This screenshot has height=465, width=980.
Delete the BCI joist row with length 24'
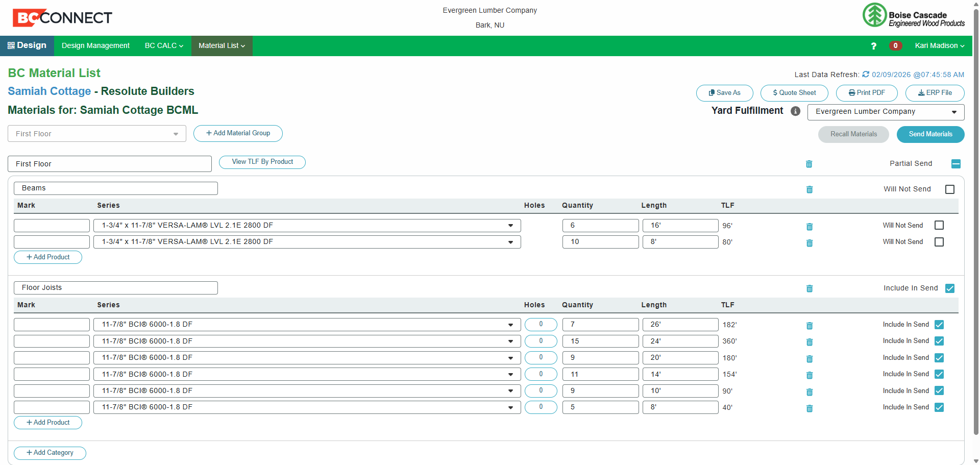click(810, 342)
